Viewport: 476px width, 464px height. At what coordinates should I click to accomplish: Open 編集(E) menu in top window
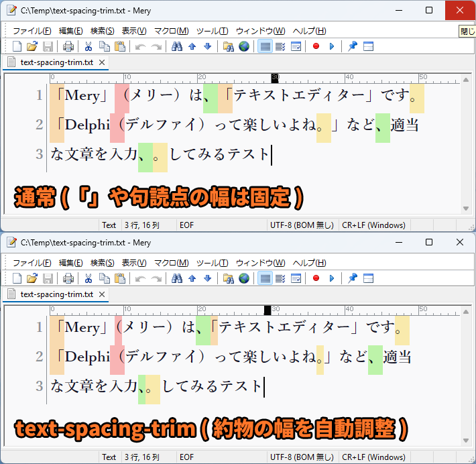71,31
